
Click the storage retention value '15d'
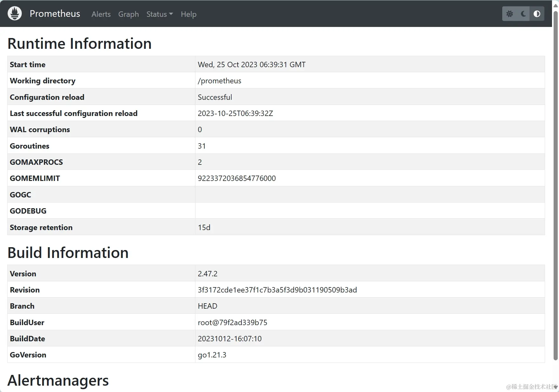click(204, 228)
